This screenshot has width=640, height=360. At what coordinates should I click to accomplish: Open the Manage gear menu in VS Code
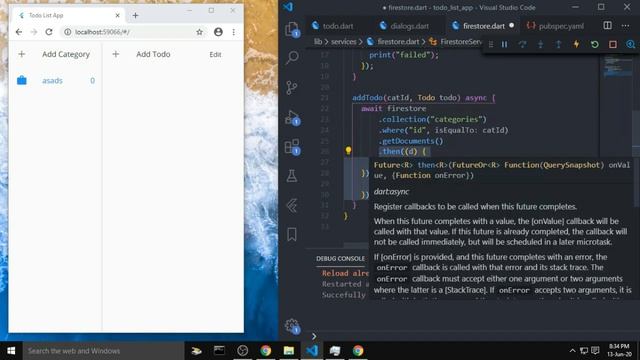point(292,326)
